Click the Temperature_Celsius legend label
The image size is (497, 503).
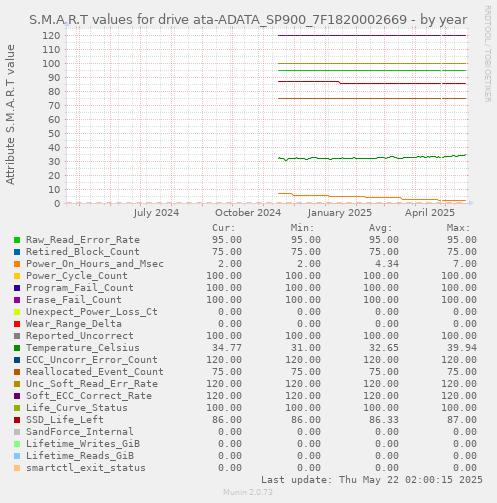[83, 348]
